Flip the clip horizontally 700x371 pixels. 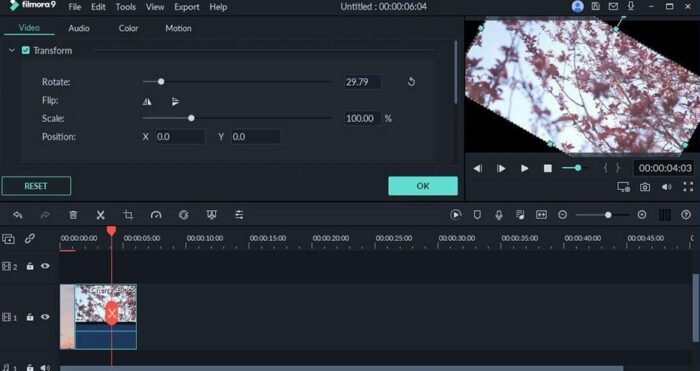click(x=147, y=102)
